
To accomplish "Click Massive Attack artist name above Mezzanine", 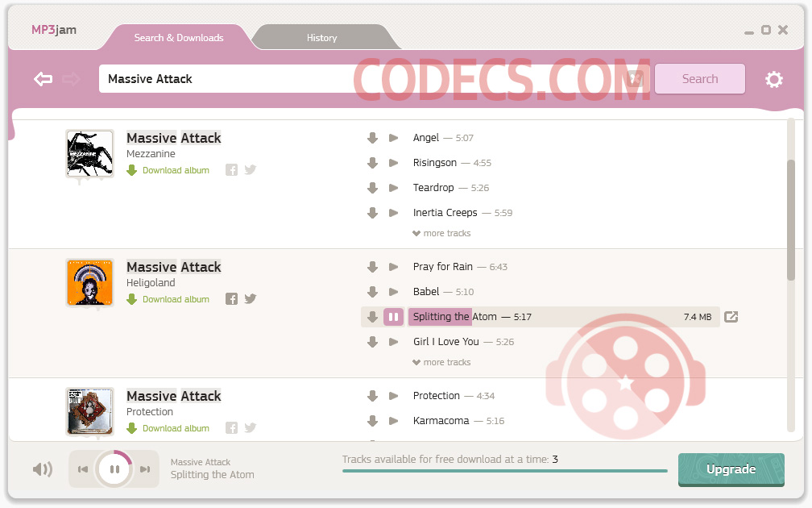I will [174, 138].
